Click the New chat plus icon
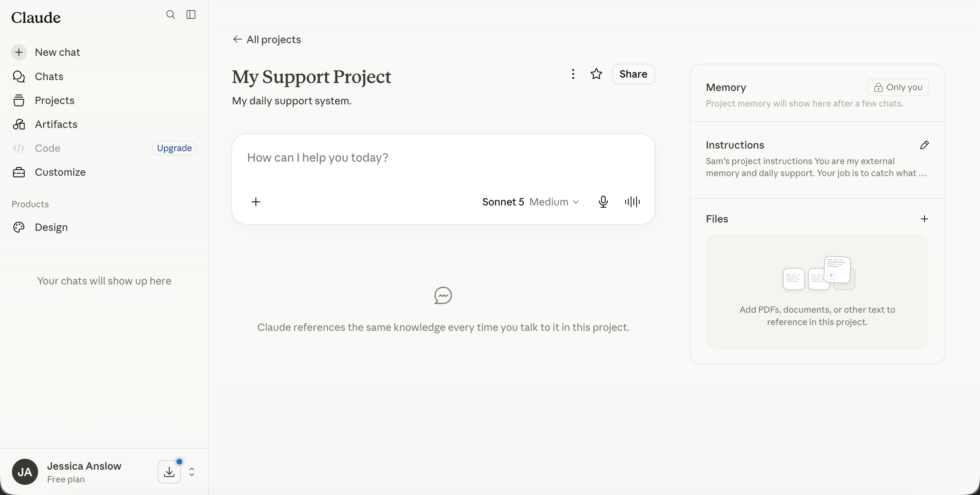 pos(18,52)
